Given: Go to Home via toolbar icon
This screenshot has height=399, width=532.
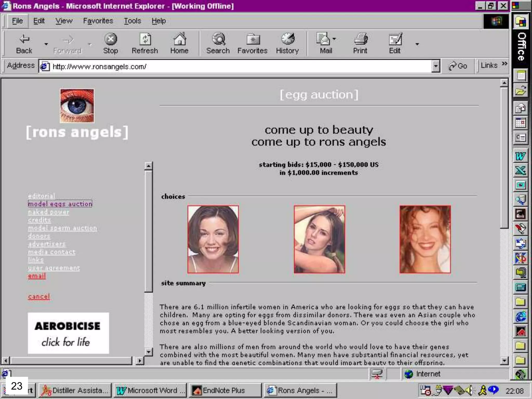Looking at the screenshot, I should (179, 39).
